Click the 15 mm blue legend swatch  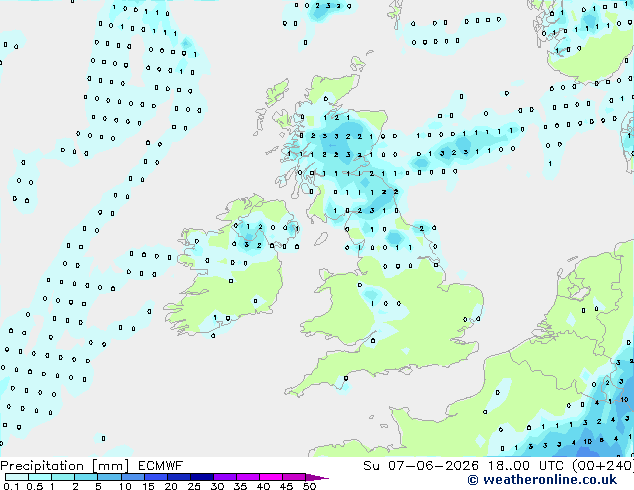[x=155, y=477]
